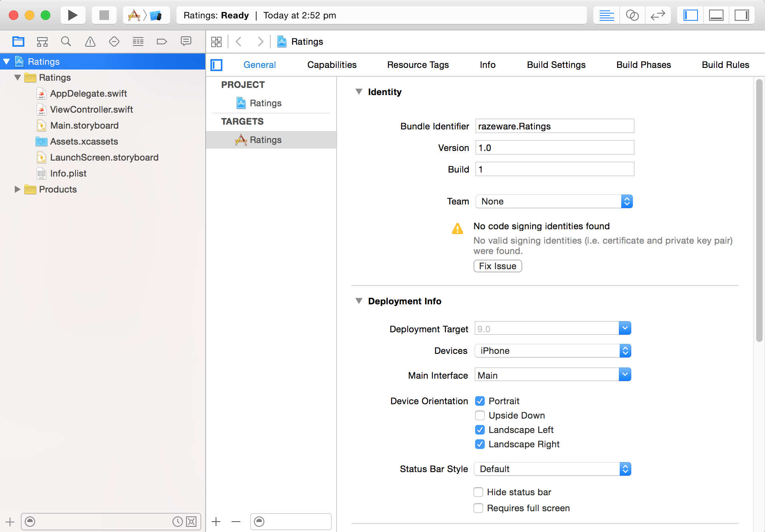This screenshot has height=532, width=765.
Task: Uncheck Landscape Left orientation
Action: tap(480, 430)
